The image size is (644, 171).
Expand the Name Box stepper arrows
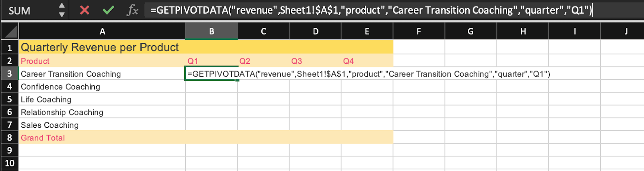(x=62, y=10)
